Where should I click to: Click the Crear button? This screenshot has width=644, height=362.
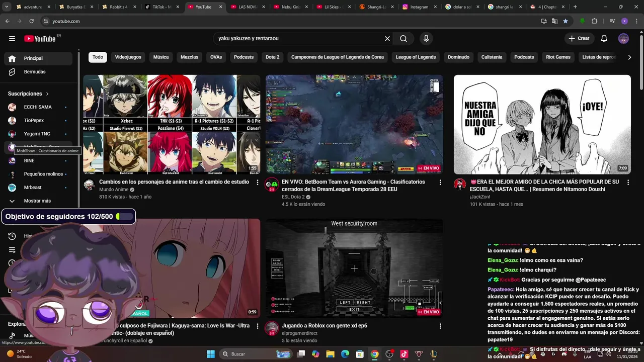pyautogui.click(x=579, y=39)
